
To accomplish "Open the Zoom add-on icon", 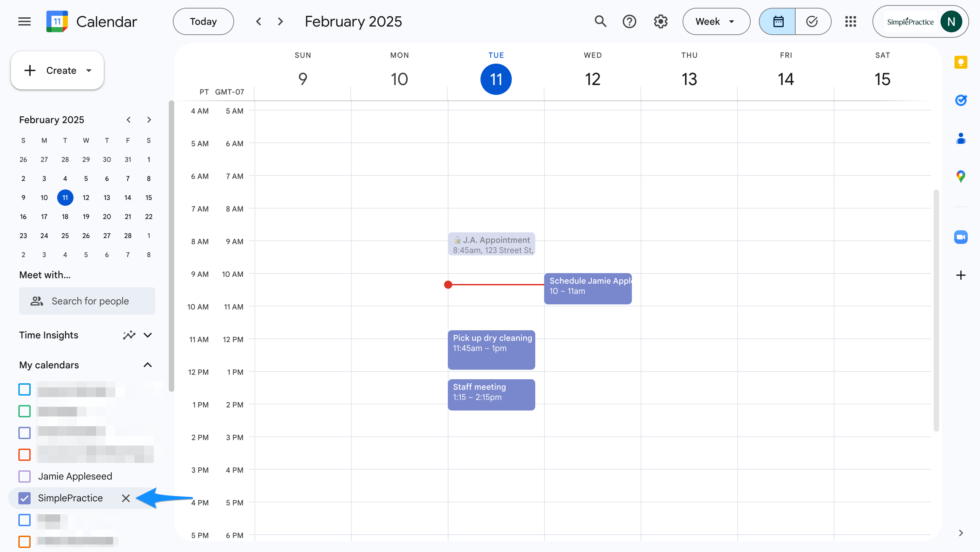I will [x=961, y=237].
